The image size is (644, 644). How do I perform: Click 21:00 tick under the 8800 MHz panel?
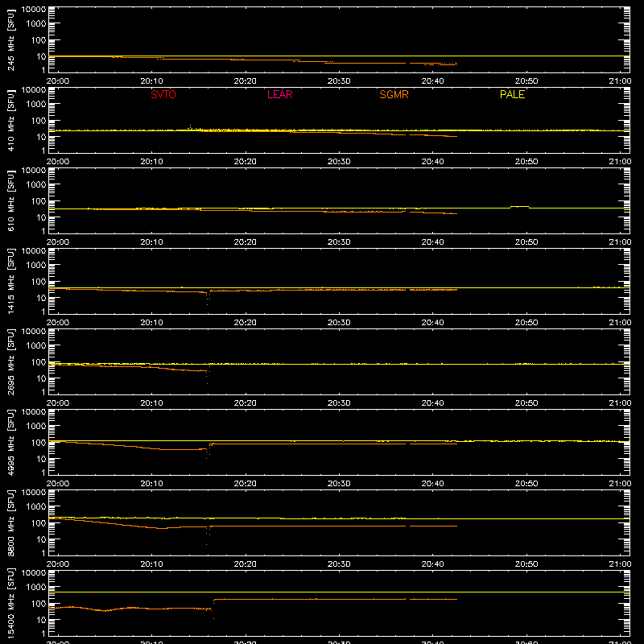coord(620,564)
